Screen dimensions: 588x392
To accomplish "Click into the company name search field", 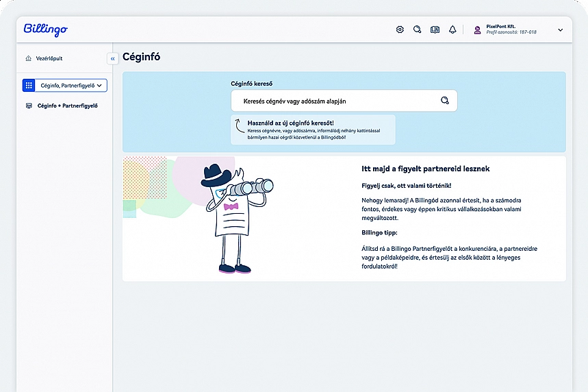I will pos(335,101).
